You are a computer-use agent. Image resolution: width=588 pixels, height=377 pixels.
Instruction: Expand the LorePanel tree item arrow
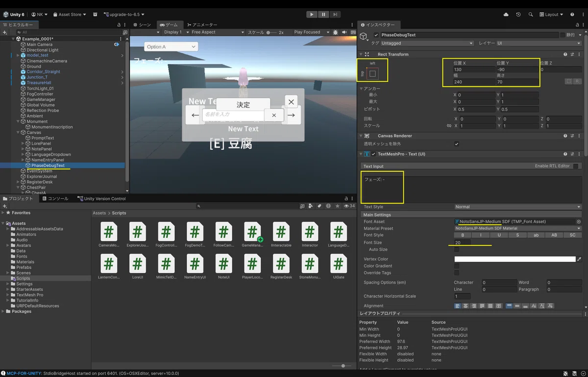click(23, 143)
